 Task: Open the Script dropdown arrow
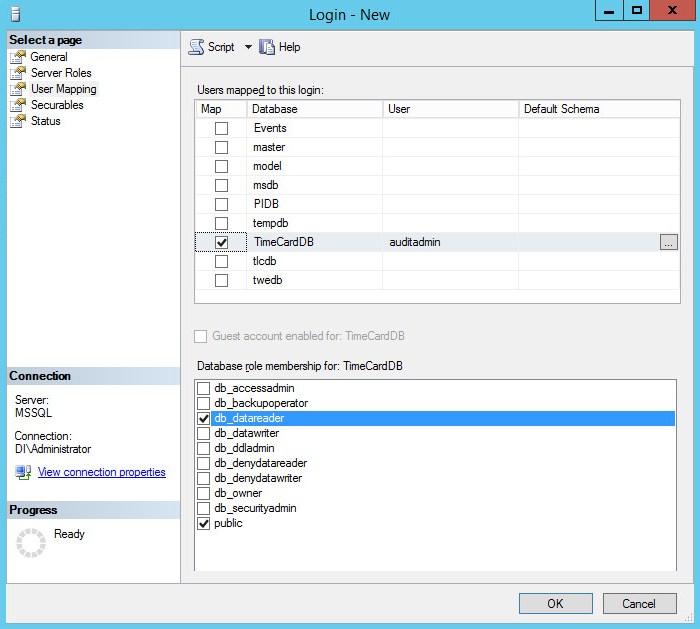click(248, 47)
